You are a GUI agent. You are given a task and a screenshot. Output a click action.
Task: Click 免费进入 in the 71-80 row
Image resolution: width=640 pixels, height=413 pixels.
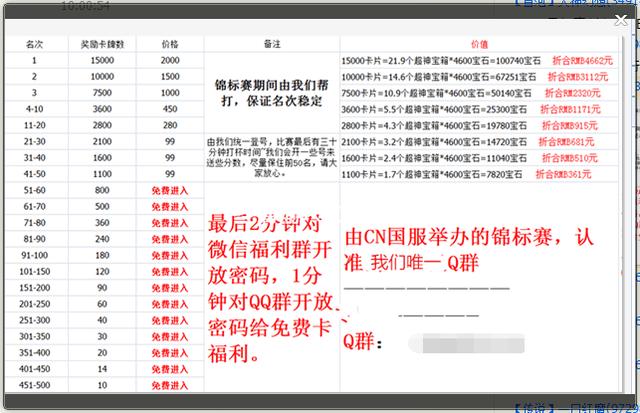[170, 223]
